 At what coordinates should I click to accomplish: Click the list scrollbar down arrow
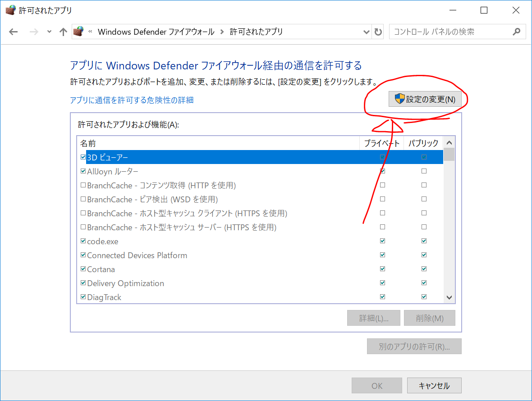pos(449,297)
